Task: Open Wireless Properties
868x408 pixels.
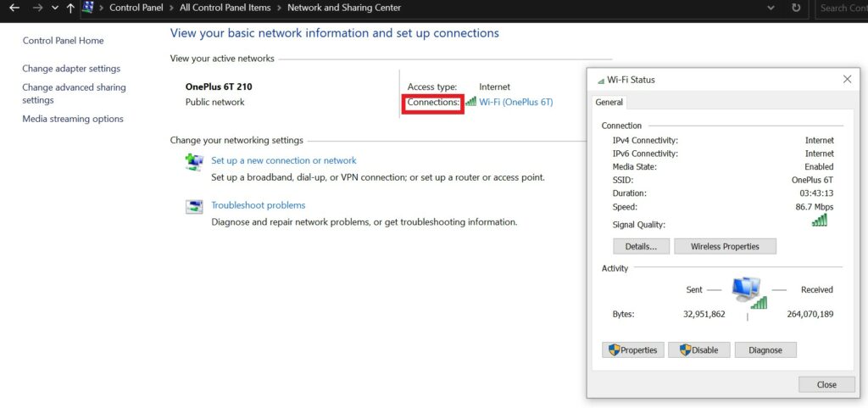Action: [x=725, y=246]
